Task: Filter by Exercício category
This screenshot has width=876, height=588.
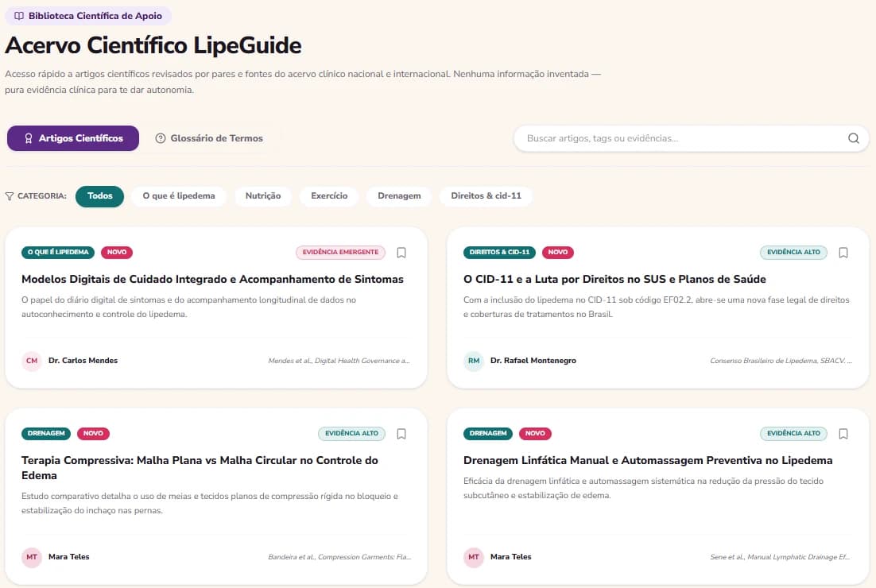Action: (x=329, y=196)
